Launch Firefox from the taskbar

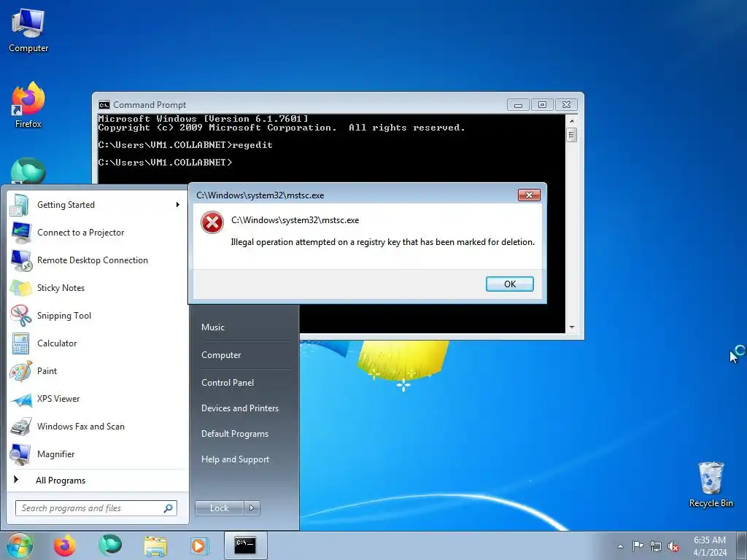coord(65,545)
